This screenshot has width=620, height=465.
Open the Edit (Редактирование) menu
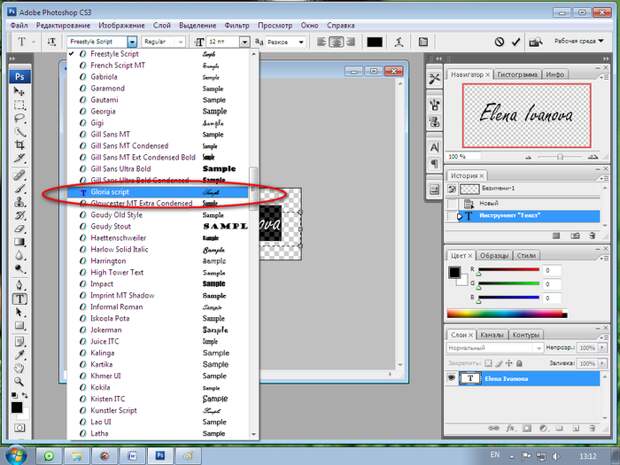tap(63, 25)
